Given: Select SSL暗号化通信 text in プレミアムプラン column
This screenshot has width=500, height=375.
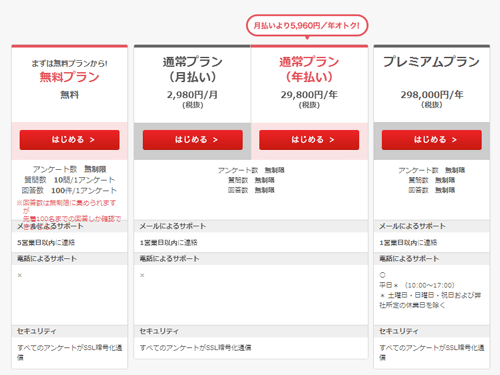Looking at the screenshot, I should point(432,353).
